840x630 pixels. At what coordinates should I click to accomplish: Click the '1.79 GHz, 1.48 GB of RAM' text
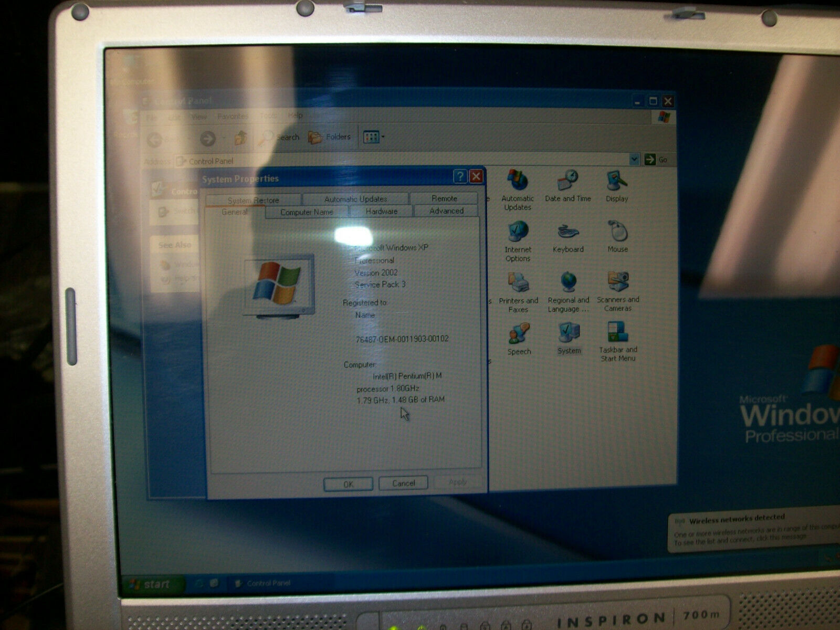click(x=401, y=400)
